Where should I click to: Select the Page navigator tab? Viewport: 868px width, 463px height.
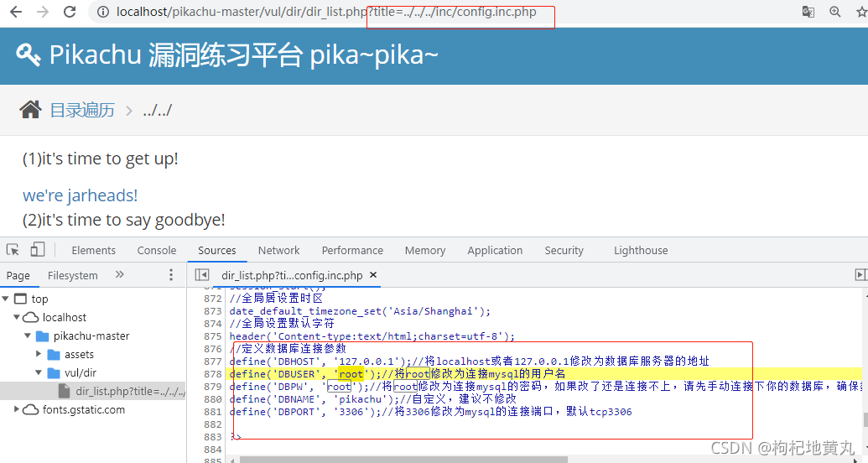tap(18, 275)
